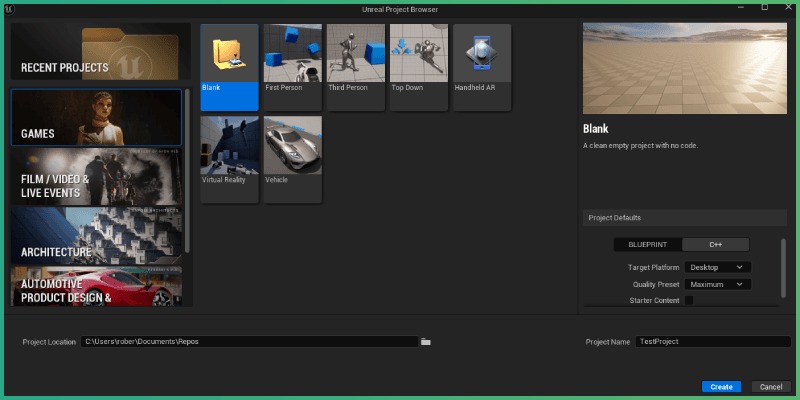Click the Project Defaults scrollbar
The height and width of the screenshot is (400, 800).
coord(783,268)
